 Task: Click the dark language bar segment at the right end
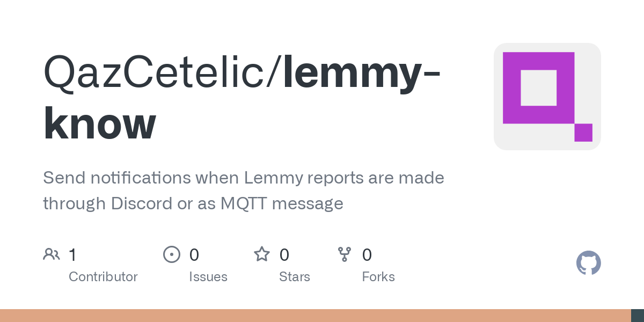coord(637,316)
